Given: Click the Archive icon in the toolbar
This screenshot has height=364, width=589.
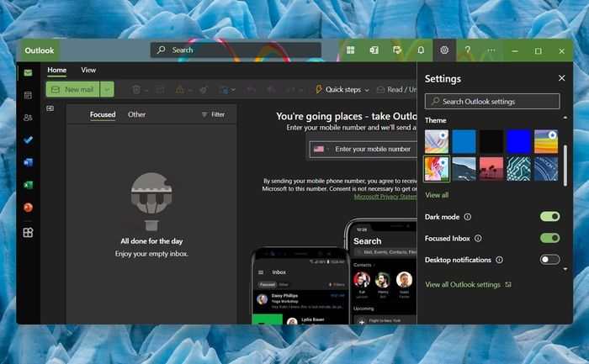Looking at the screenshot, I should point(161,89).
